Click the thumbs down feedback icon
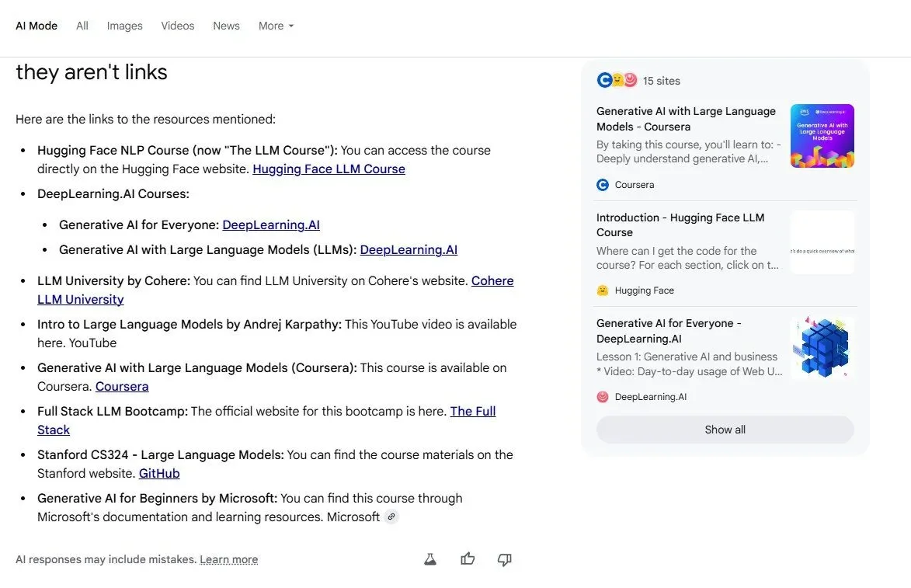Screen dimensions: 911x588 (x=504, y=559)
